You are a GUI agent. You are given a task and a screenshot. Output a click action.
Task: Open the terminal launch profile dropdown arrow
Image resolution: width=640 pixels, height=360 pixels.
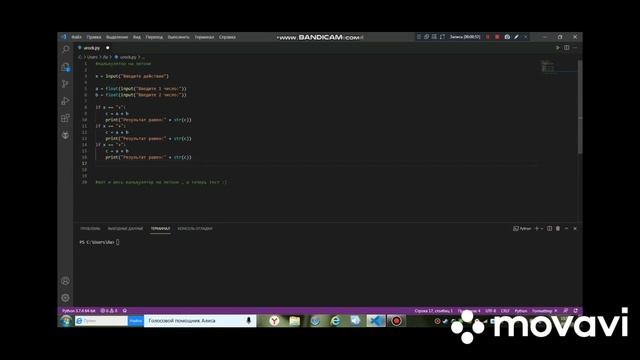pos(542,229)
